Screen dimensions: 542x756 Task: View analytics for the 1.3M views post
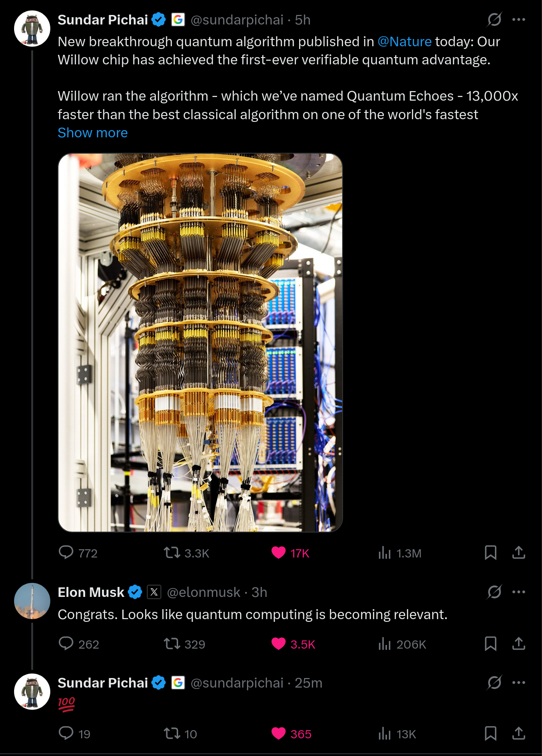(x=385, y=552)
